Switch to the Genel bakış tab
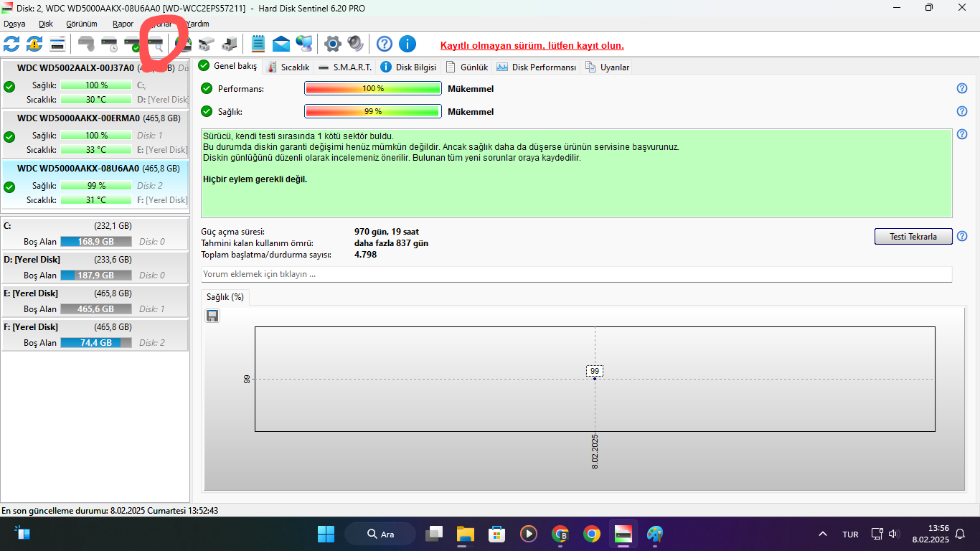980x551 pixels. coord(229,66)
